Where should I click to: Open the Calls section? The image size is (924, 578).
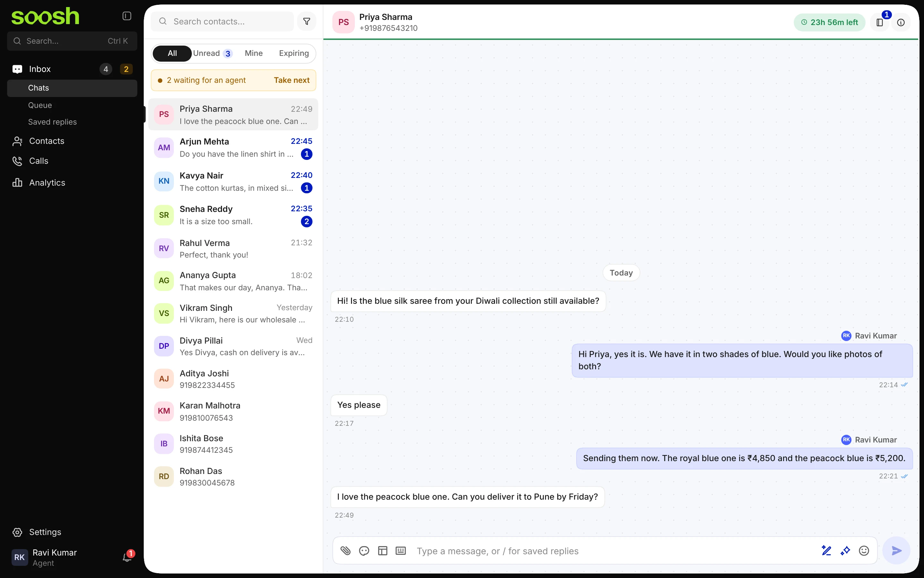pos(72,161)
